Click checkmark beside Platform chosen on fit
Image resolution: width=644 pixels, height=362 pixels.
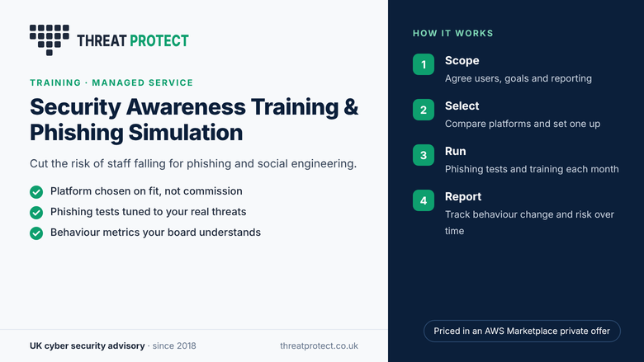point(36,192)
